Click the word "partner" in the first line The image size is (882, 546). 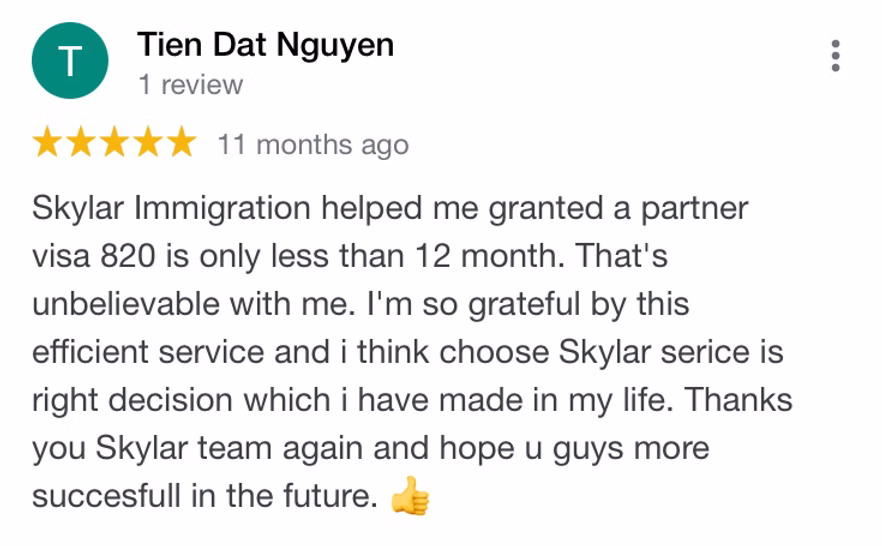[x=692, y=209]
